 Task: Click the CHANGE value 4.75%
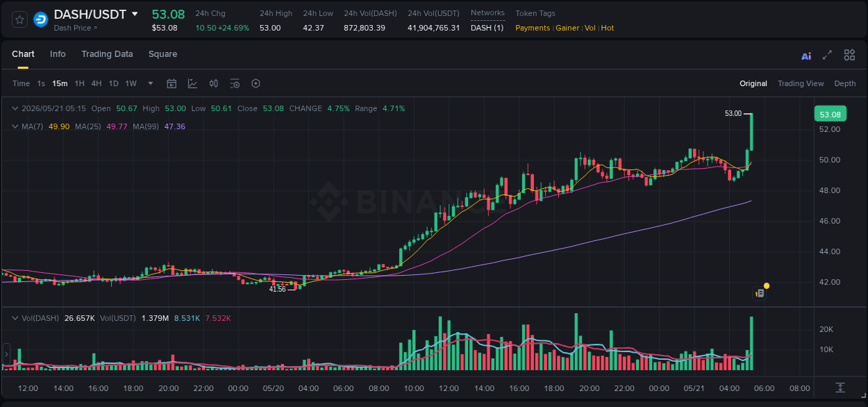338,108
